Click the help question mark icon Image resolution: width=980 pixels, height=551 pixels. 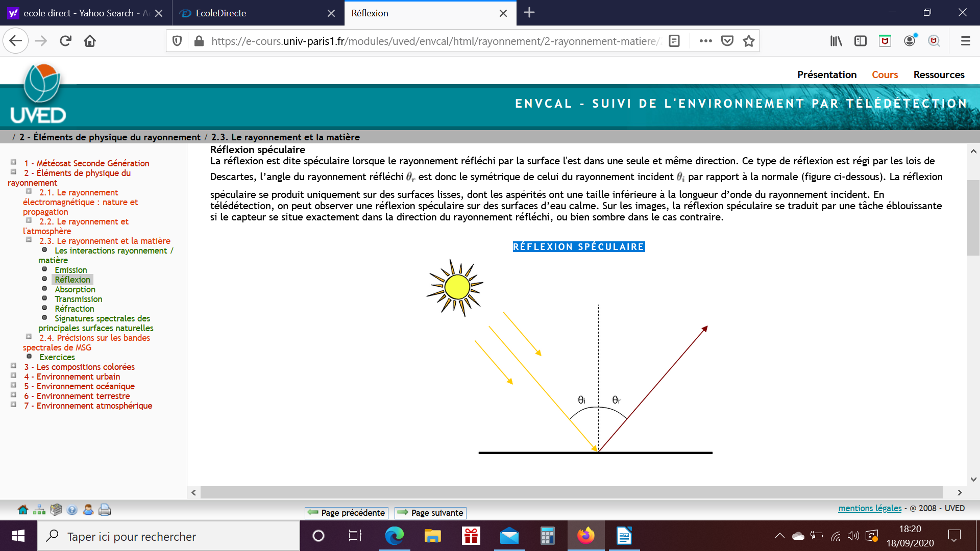[72, 510]
